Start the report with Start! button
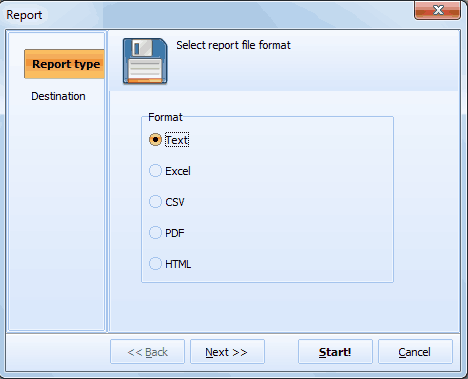468x379 pixels. coord(335,352)
